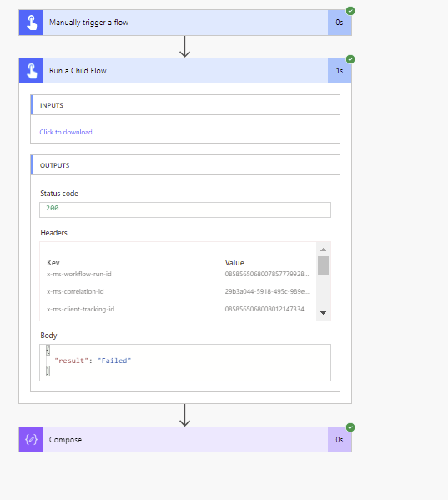Click the Key column header

[53, 262]
